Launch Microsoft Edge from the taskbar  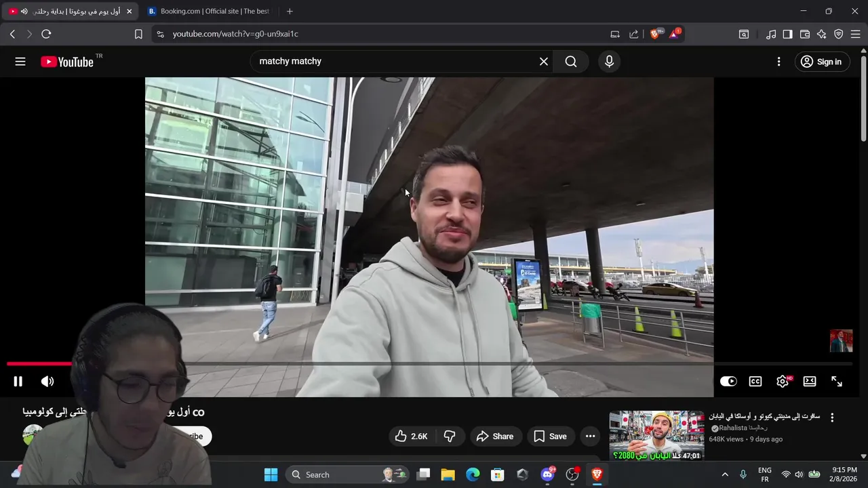point(473,474)
